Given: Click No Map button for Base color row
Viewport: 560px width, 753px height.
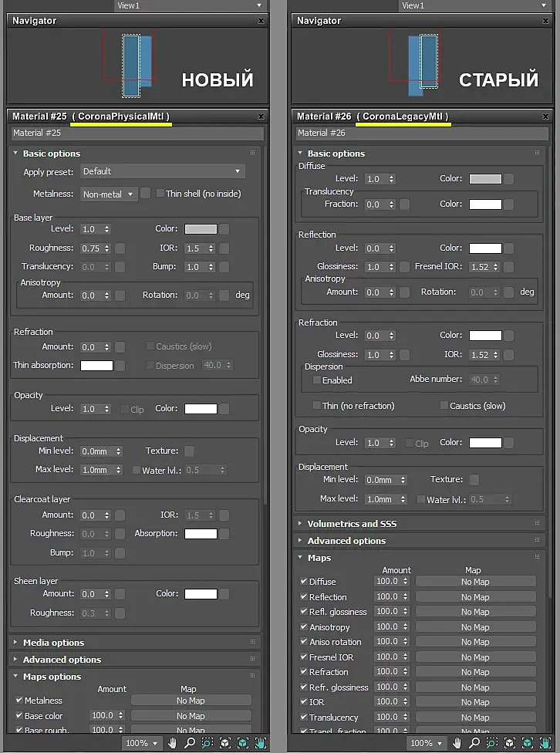Looking at the screenshot, I should (191, 715).
